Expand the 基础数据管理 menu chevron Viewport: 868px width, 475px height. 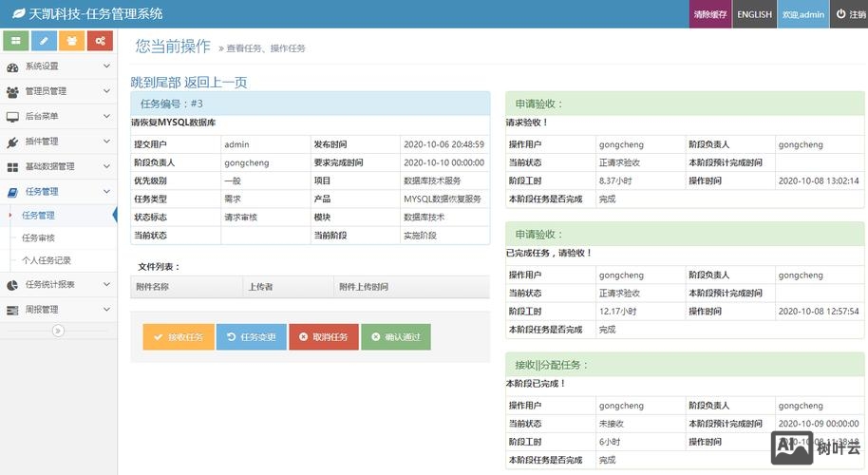tap(107, 166)
